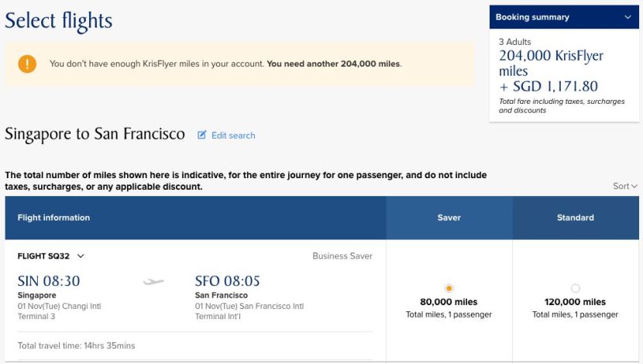Click the SGD 1,171.80 total fare
The image size is (643, 364).
[x=548, y=87]
